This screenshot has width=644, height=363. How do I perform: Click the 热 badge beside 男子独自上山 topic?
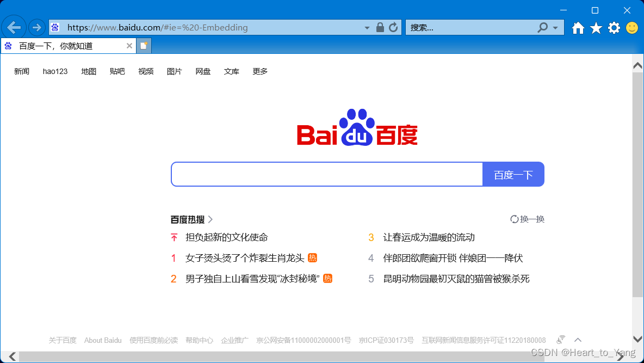click(x=328, y=278)
